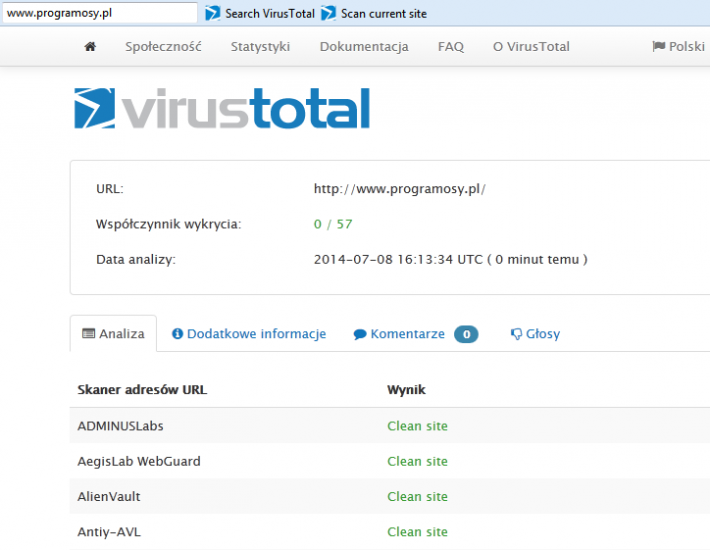Click the AlienVault scanner name
Viewport: 710px width, 550px height.
pos(109,496)
